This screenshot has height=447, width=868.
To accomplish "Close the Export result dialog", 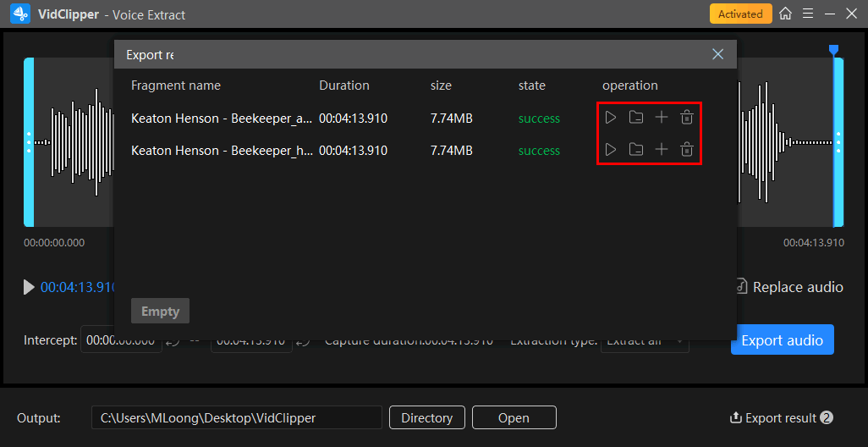I will click(x=717, y=54).
